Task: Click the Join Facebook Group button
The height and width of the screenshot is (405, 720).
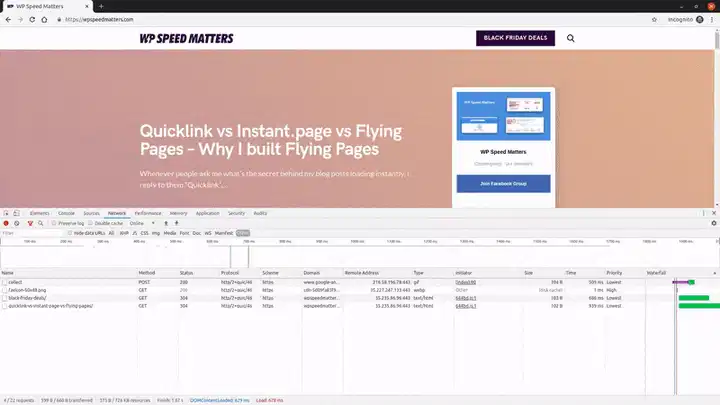Action: pyautogui.click(x=503, y=184)
